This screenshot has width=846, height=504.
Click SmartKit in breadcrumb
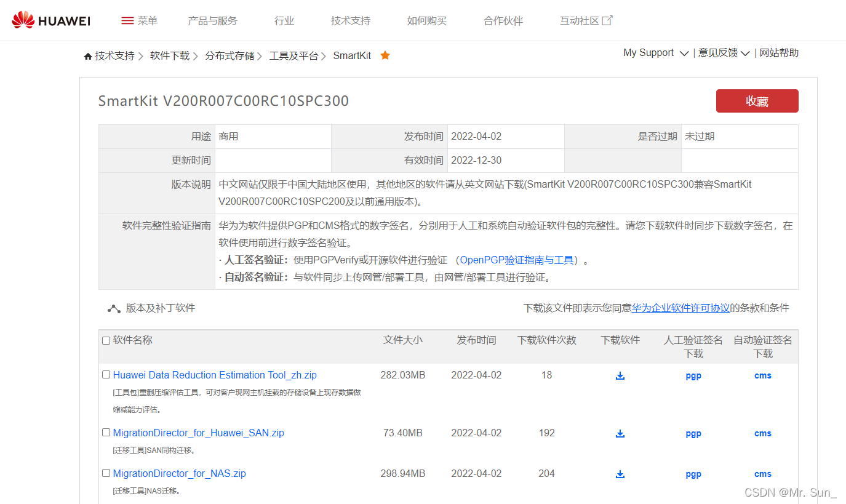pyautogui.click(x=352, y=56)
